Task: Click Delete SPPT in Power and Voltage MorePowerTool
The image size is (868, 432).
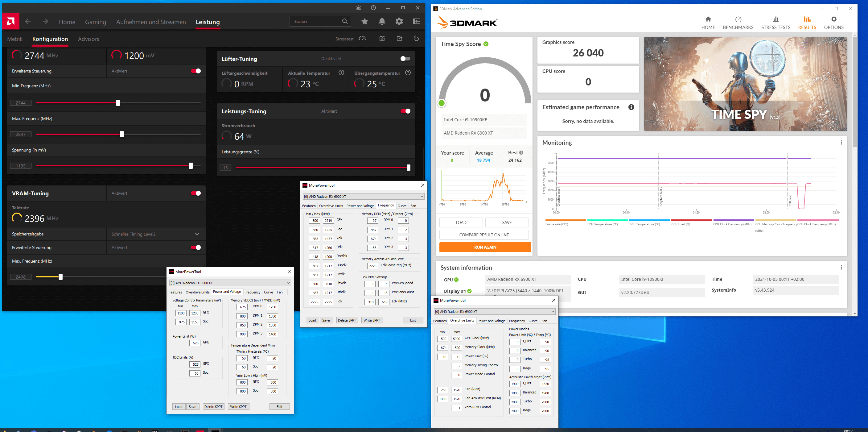Action: click(x=213, y=407)
